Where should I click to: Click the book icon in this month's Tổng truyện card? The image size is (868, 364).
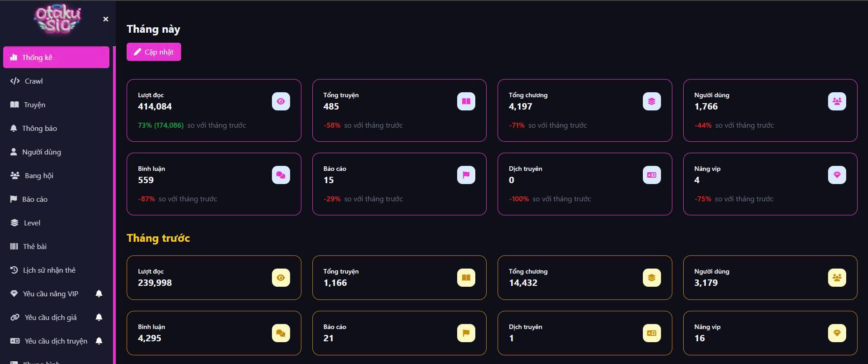click(466, 101)
